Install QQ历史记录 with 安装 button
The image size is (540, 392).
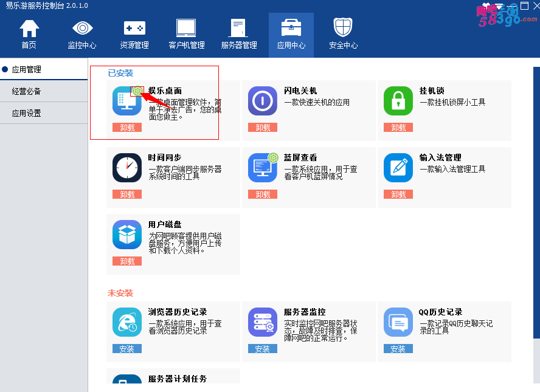(x=398, y=349)
